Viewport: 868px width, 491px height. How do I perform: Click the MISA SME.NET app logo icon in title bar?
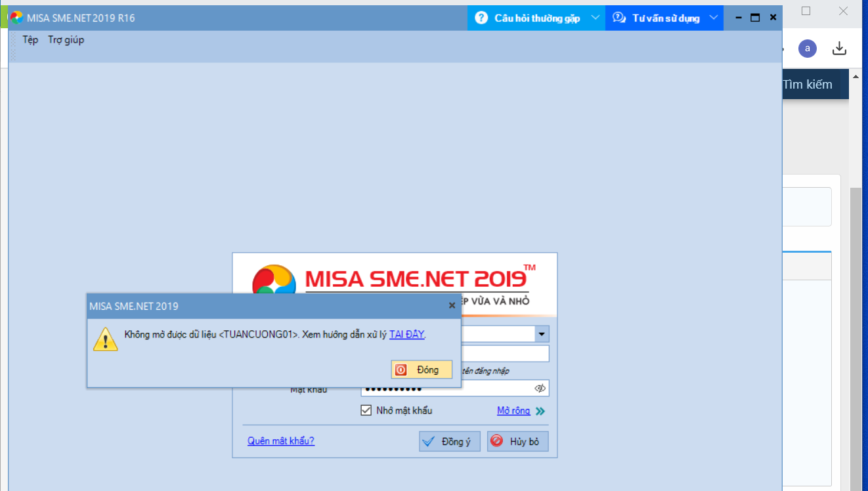pyautogui.click(x=16, y=18)
